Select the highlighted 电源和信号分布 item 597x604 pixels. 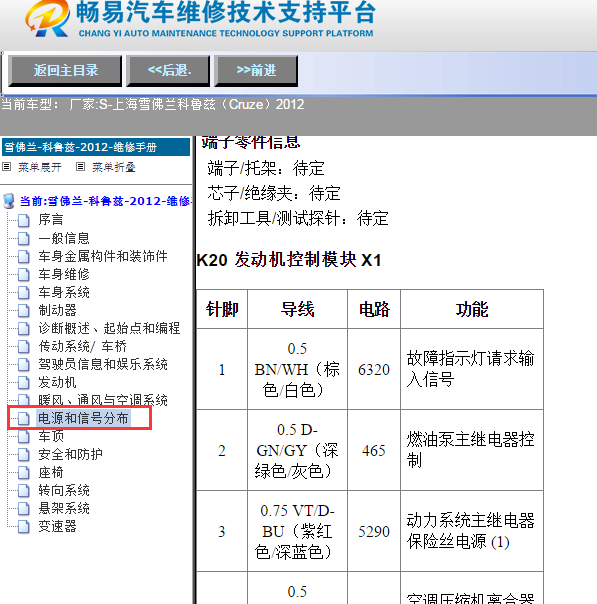[83, 418]
